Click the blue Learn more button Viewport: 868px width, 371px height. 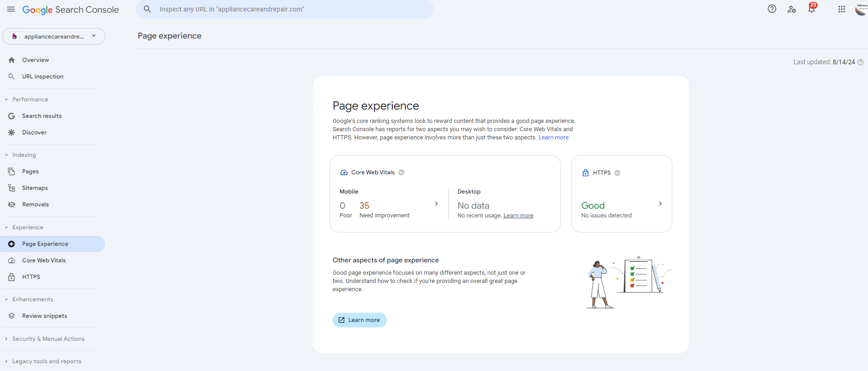click(x=359, y=320)
